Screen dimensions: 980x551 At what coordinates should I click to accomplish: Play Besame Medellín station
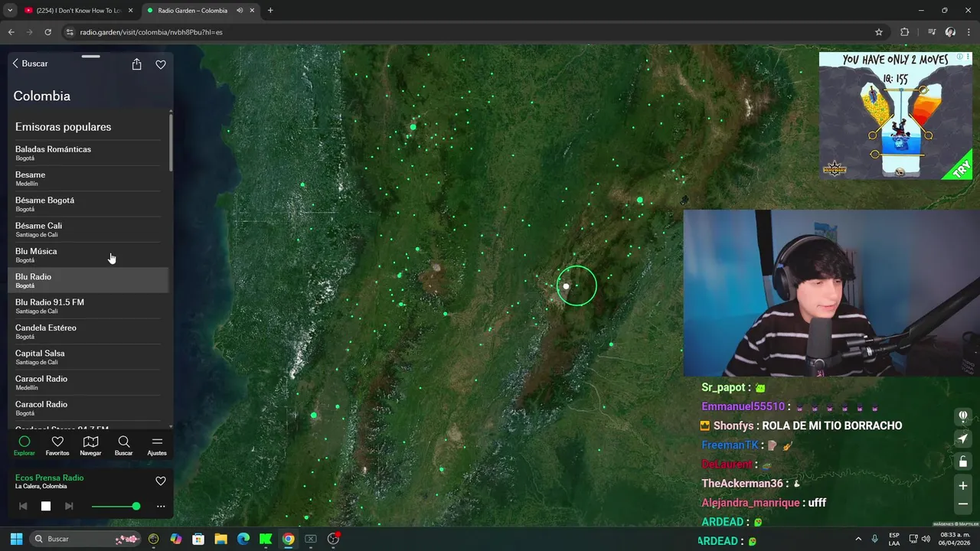(x=88, y=178)
